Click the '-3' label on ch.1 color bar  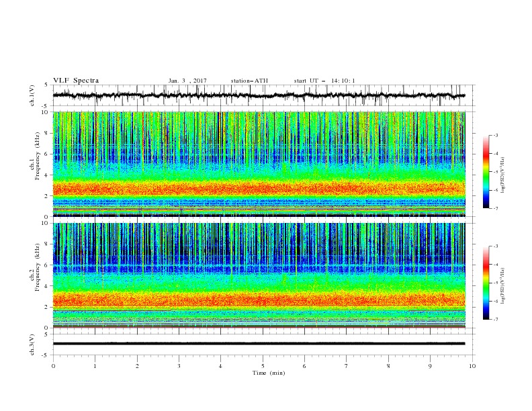495,135
